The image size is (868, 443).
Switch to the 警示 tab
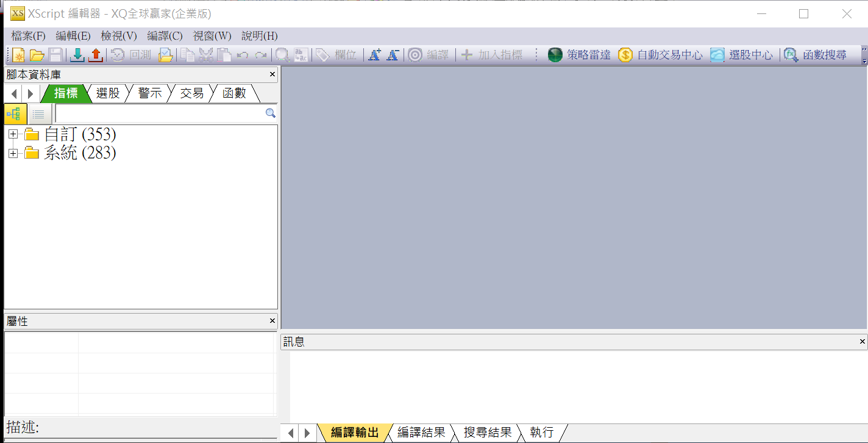click(150, 93)
